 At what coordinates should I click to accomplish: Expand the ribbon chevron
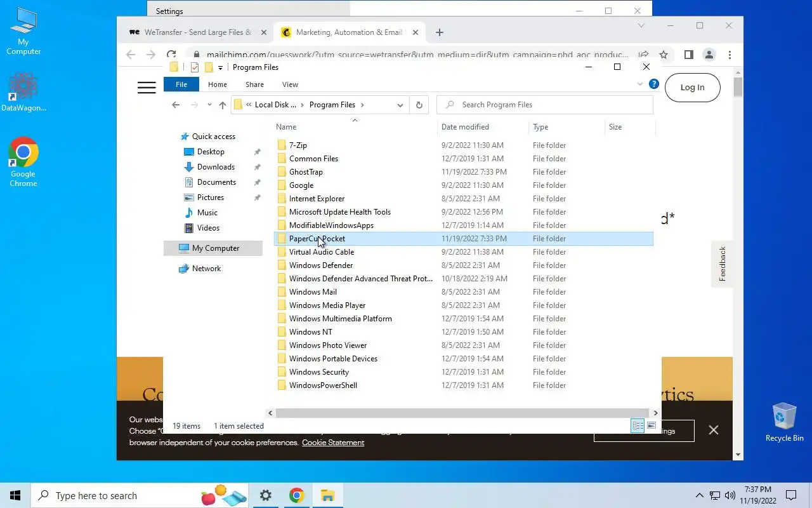(x=639, y=84)
